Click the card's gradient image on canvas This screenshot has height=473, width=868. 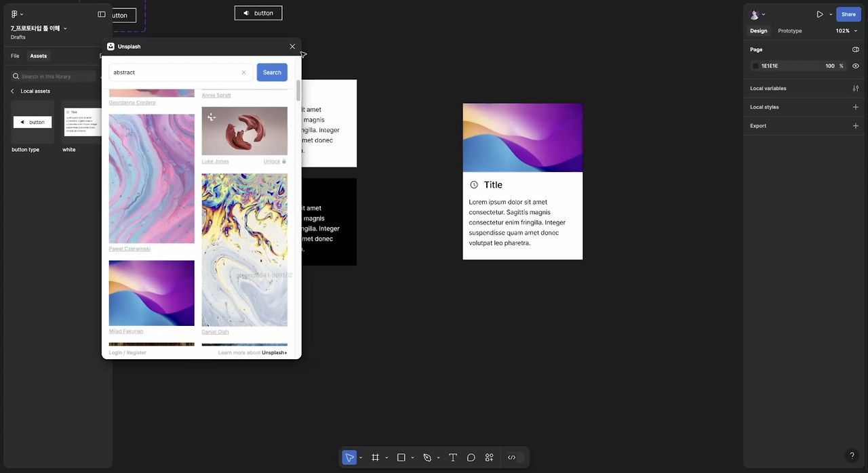click(x=522, y=138)
